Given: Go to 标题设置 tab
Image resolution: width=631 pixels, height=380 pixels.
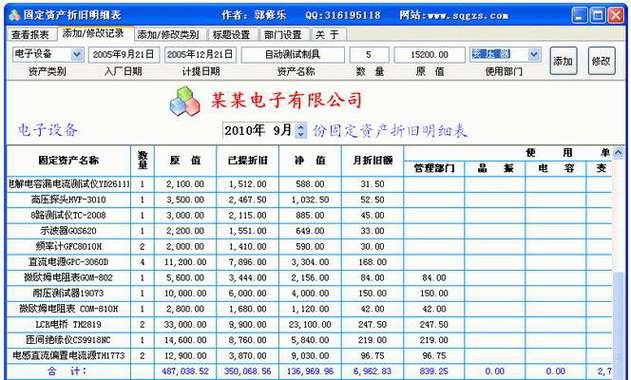Looking at the screenshot, I should (231, 35).
